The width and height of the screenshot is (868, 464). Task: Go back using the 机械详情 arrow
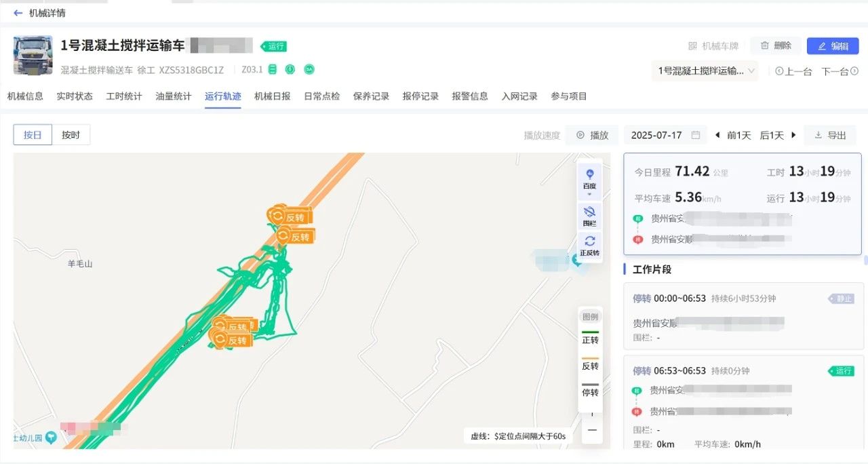point(18,13)
